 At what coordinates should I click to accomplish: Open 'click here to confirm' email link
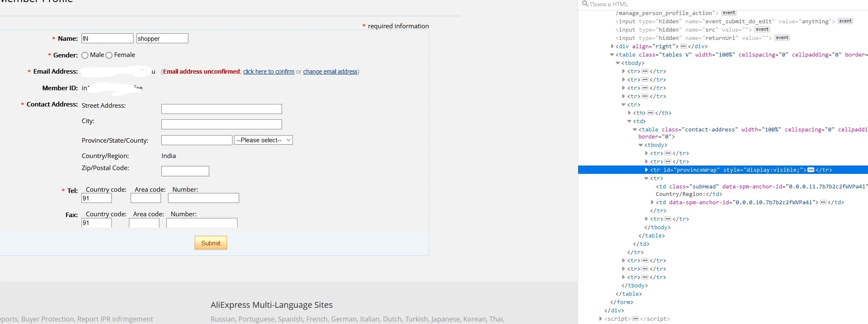pos(269,72)
